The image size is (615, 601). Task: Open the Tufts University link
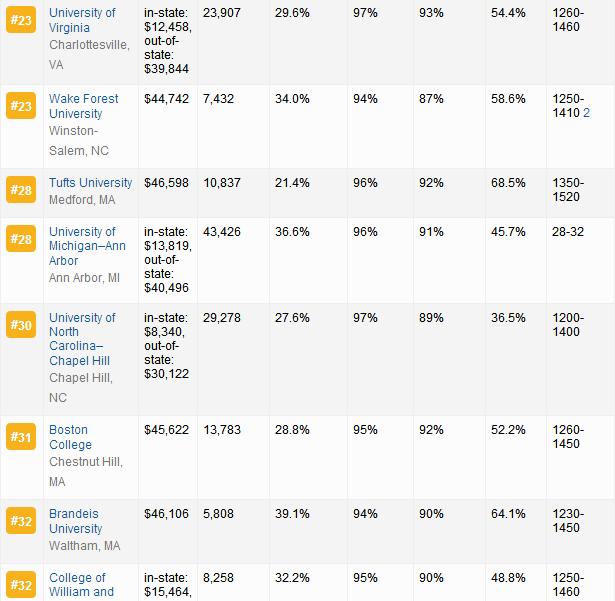90,183
